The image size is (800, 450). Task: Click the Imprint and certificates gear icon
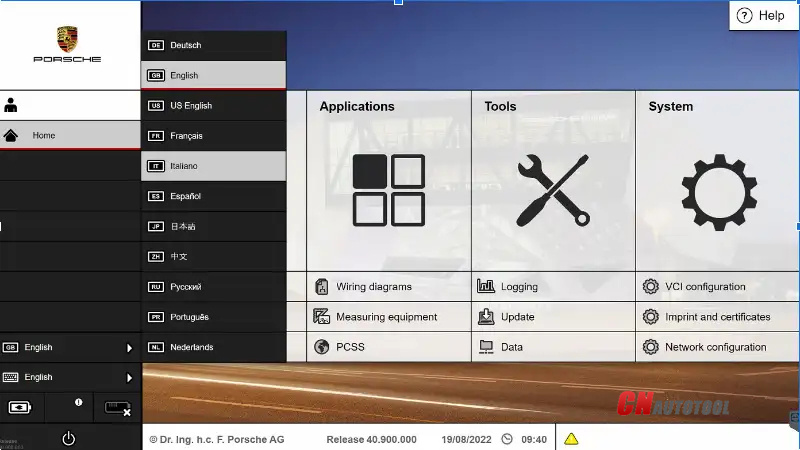point(651,317)
